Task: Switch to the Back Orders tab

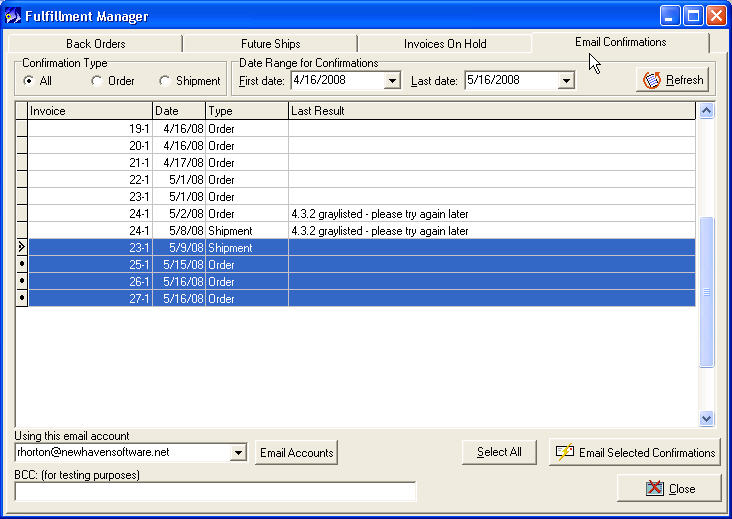Action: [94, 44]
